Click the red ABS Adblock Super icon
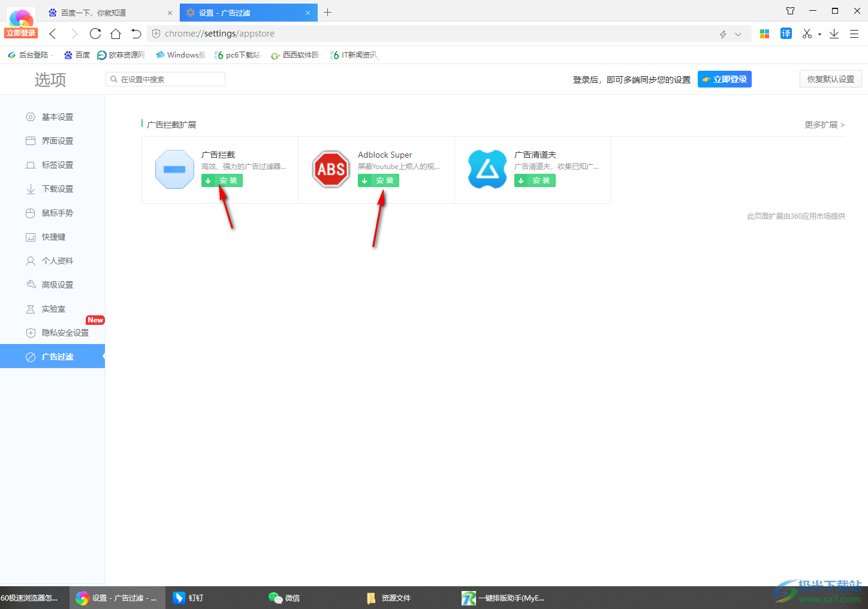Image resolution: width=868 pixels, height=609 pixels. [331, 169]
